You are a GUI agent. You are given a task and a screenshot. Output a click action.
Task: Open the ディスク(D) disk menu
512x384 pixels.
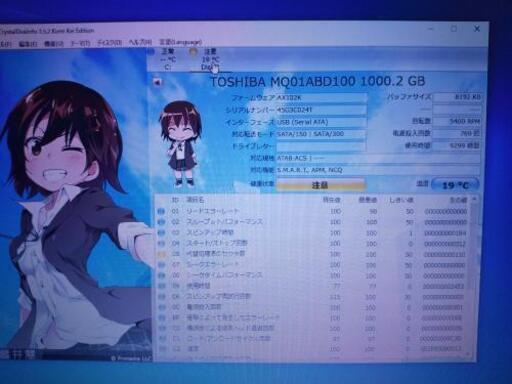click(109, 43)
